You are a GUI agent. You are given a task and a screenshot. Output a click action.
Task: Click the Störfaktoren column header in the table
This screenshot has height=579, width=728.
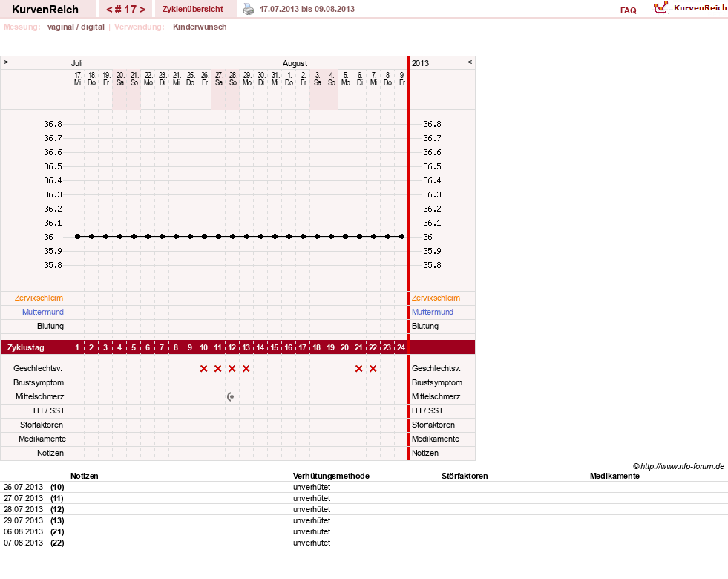tap(465, 476)
